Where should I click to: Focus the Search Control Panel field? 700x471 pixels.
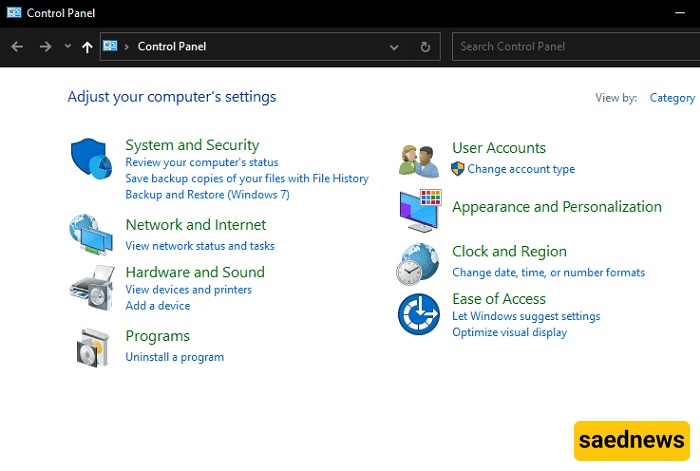click(x=576, y=46)
